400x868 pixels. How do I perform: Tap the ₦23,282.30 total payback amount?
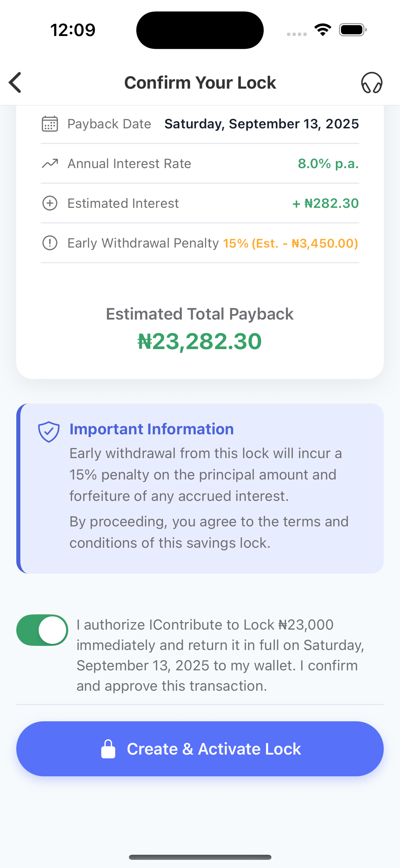point(200,341)
